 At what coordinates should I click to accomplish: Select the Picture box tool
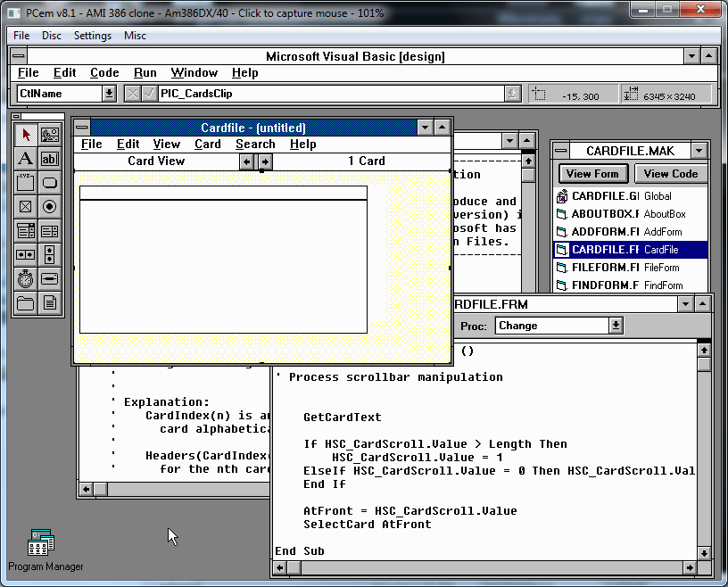(50, 135)
